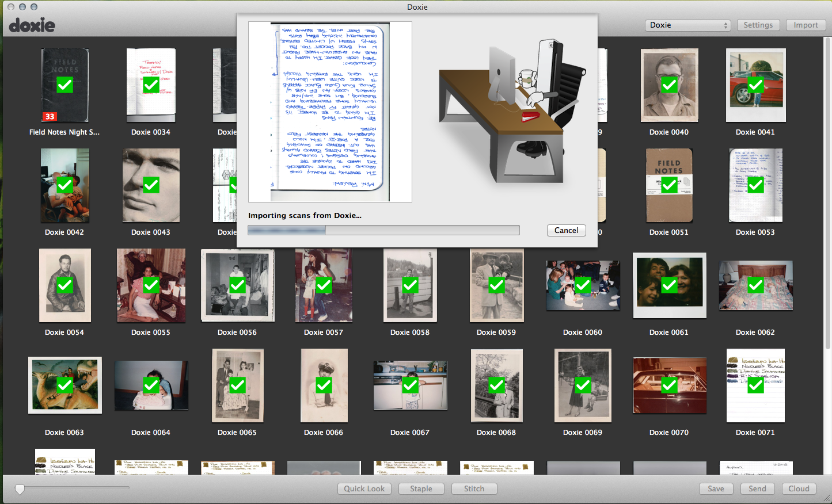Uncheck the green checkmark on Doxie 0034
The height and width of the screenshot is (504, 832).
coord(151,85)
